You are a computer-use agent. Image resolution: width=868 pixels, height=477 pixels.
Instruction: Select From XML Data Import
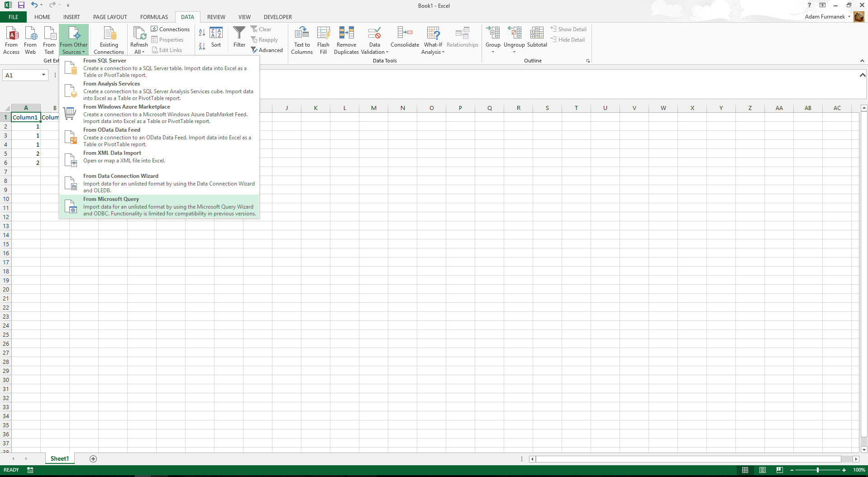(x=159, y=160)
